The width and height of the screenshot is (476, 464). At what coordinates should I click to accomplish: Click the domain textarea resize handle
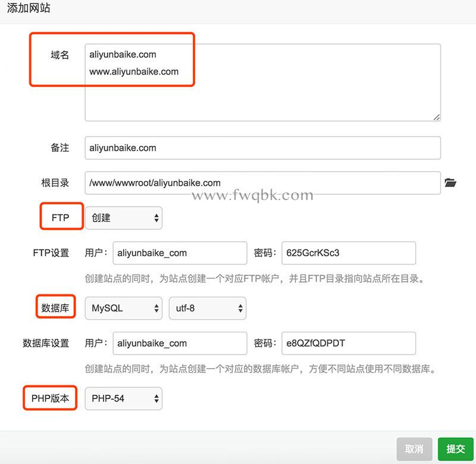(437, 117)
